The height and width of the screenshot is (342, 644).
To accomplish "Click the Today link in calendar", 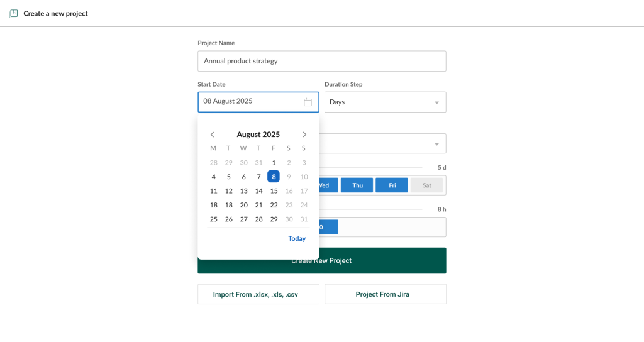I will click(297, 238).
